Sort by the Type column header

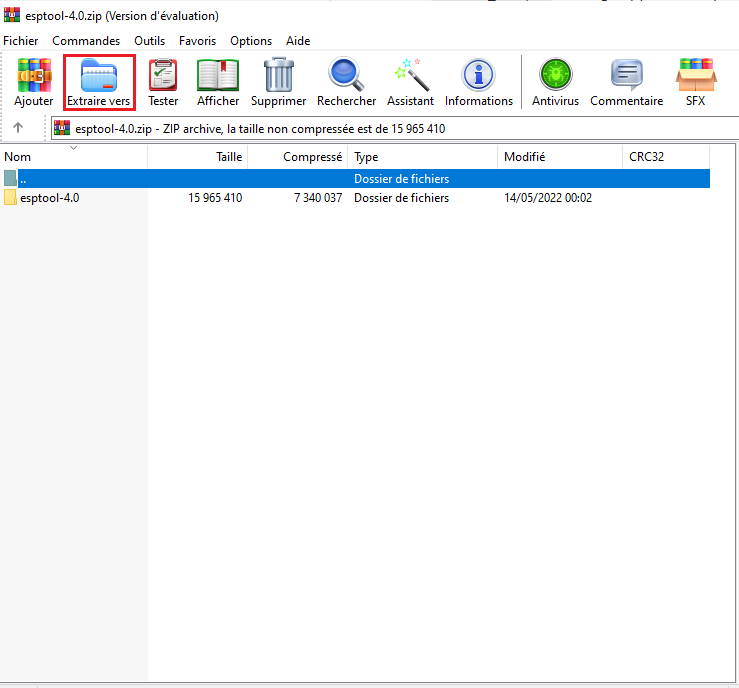pos(422,157)
